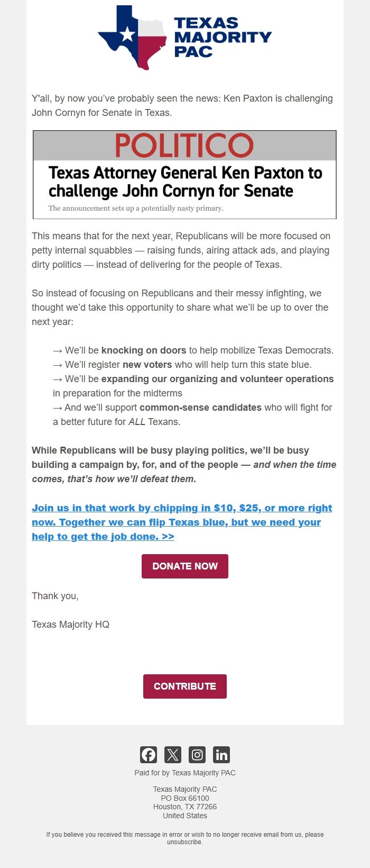Click the PO Box 66100 address line
This screenshot has width=370, height=868.
184,798
